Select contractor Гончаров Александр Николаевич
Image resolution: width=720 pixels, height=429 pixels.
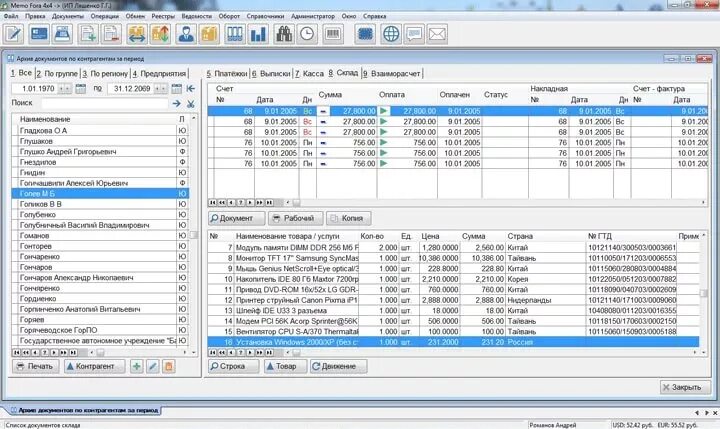[100, 277]
